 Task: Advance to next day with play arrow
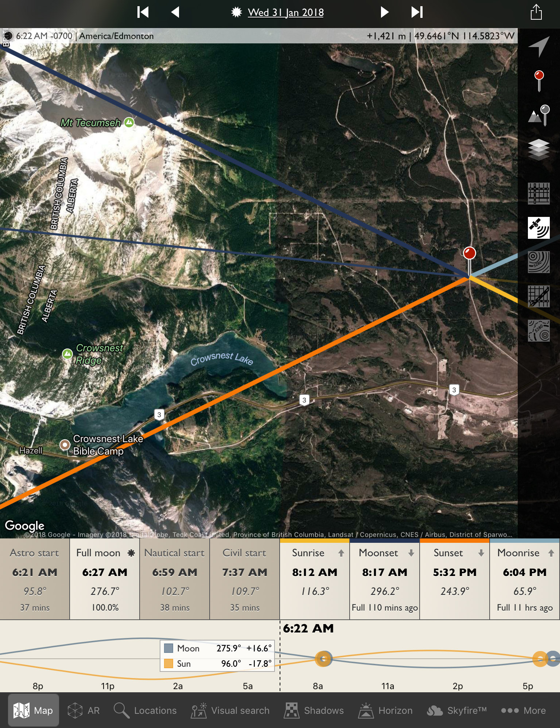tap(384, 12)
